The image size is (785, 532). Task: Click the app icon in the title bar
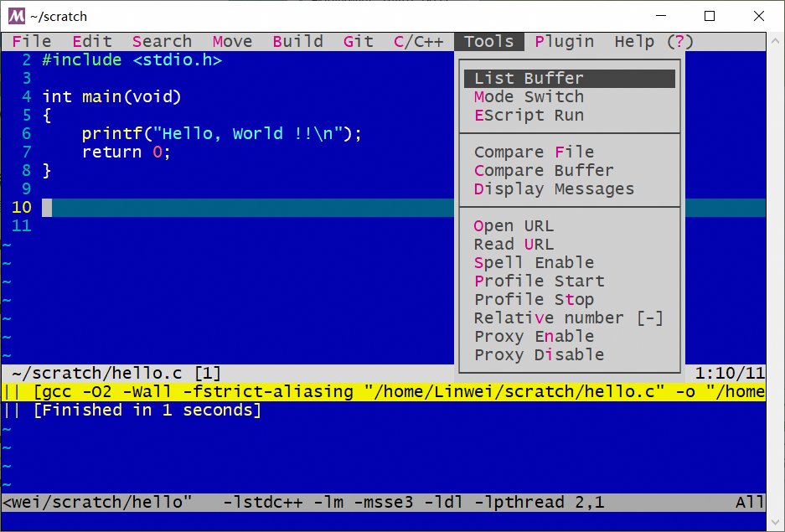tap(15, 15)
